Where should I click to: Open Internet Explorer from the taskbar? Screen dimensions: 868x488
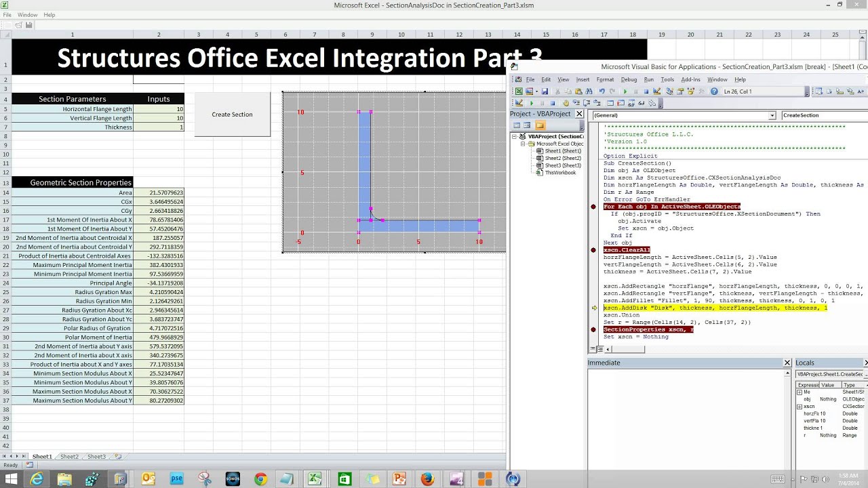[37, 479]
